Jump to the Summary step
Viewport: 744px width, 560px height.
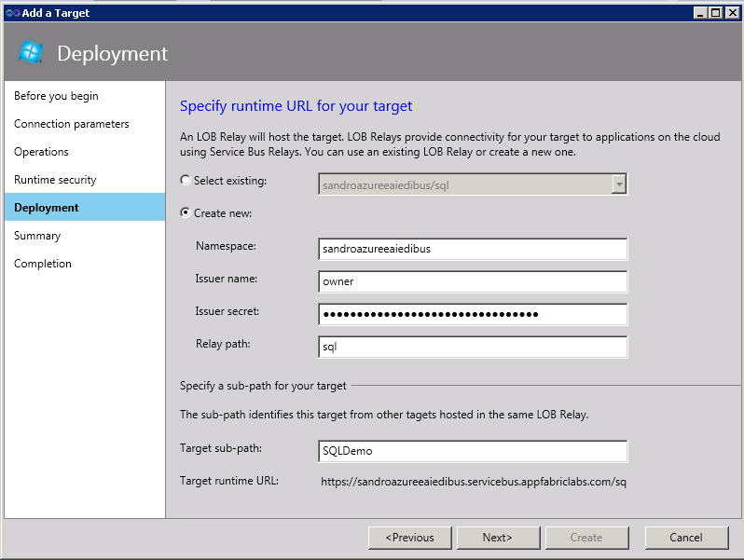[x=37, y=236]
